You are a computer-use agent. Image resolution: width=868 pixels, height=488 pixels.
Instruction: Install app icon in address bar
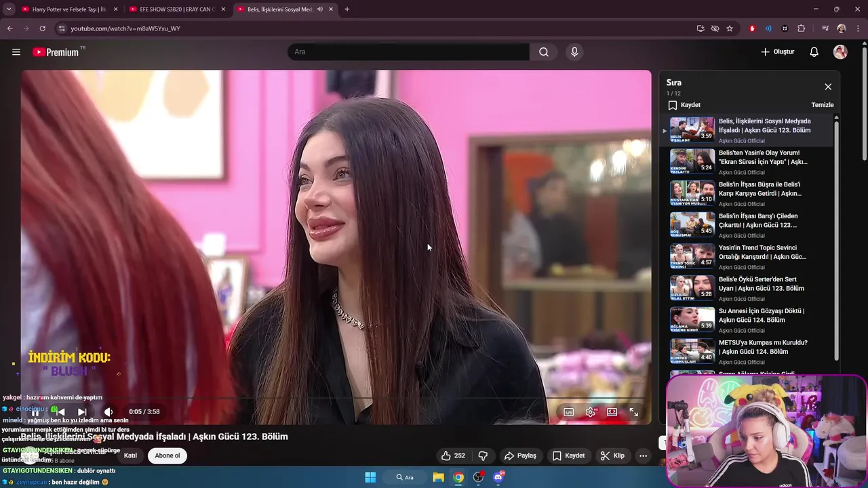[x=701, y=28]
